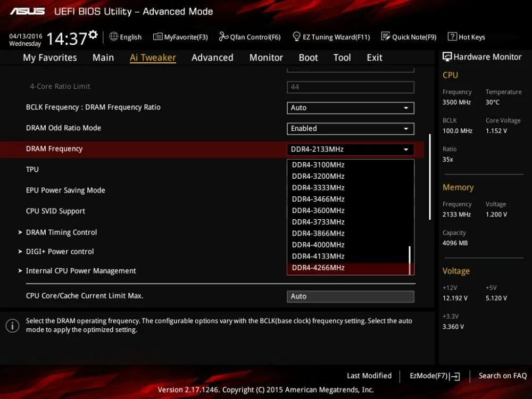Click Last Modified button

[x=369, y=376]
